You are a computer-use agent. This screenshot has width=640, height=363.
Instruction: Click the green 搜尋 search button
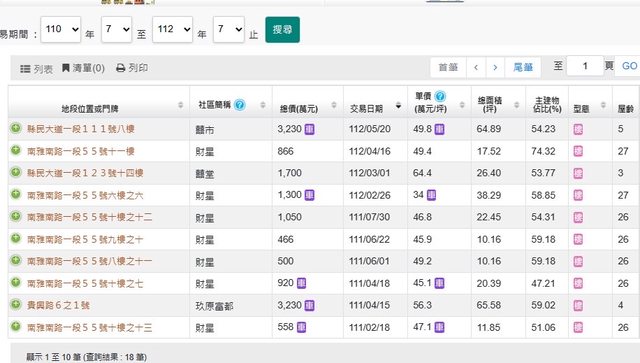pyautogui.click(x=282, y=29)
